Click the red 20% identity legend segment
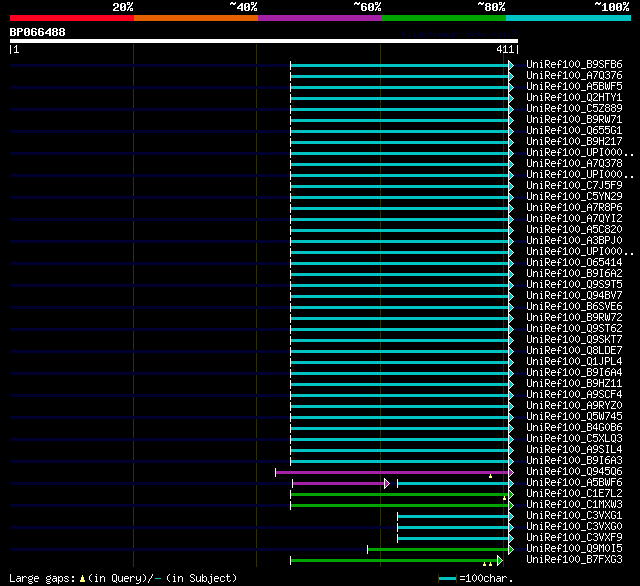Screen dimensions: 640x586 [x=72, y=18]
